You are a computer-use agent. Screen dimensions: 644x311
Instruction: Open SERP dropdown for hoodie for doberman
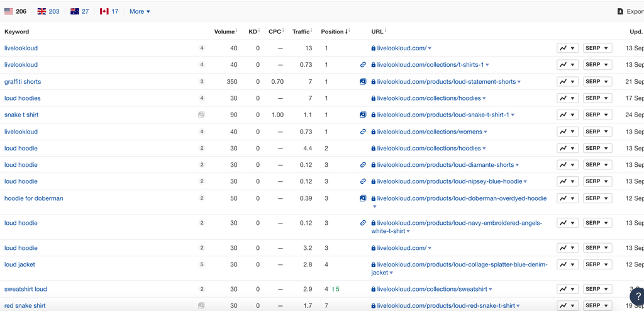click(x=597, y=198)
